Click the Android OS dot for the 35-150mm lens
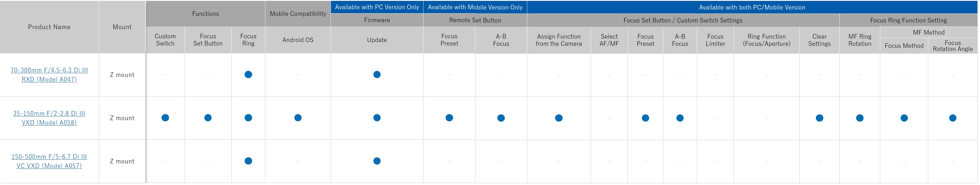The height and width of the screenshot is (185, 980). pos(298,118)
